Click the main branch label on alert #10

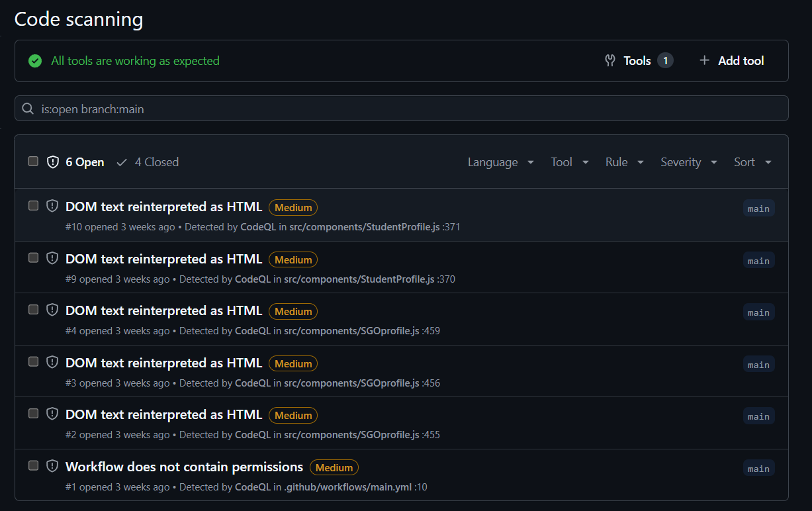(758, 209)
